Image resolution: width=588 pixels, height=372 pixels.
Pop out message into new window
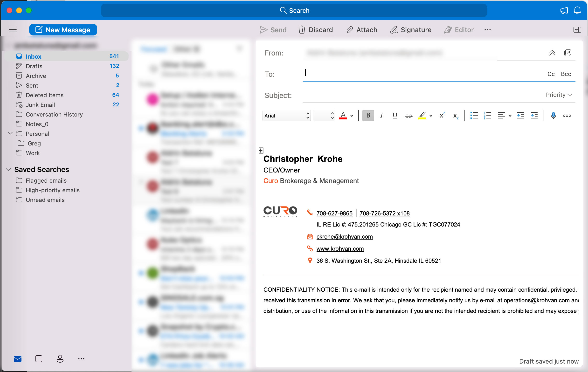[568, 53]
